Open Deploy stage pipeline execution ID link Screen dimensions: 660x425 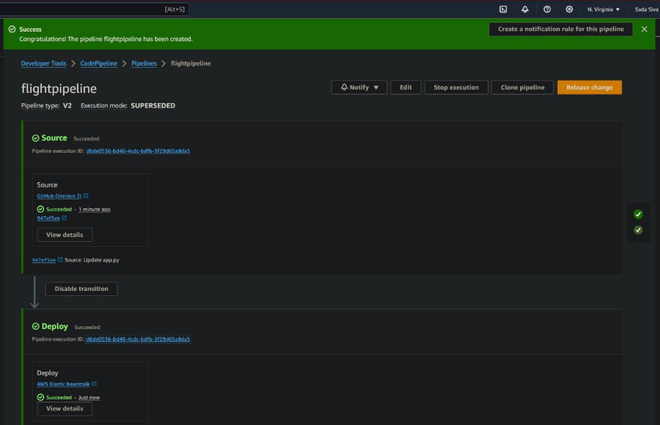138,339
